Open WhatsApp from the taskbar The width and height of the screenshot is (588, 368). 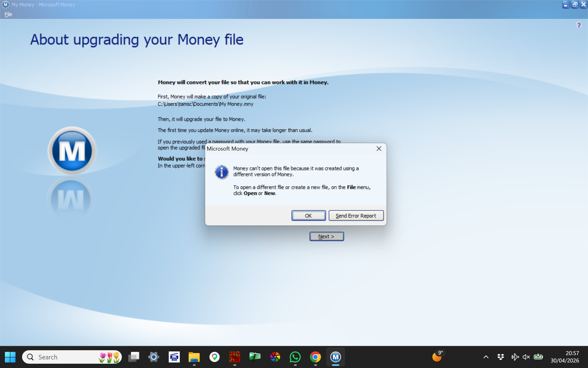coord(295,357)
